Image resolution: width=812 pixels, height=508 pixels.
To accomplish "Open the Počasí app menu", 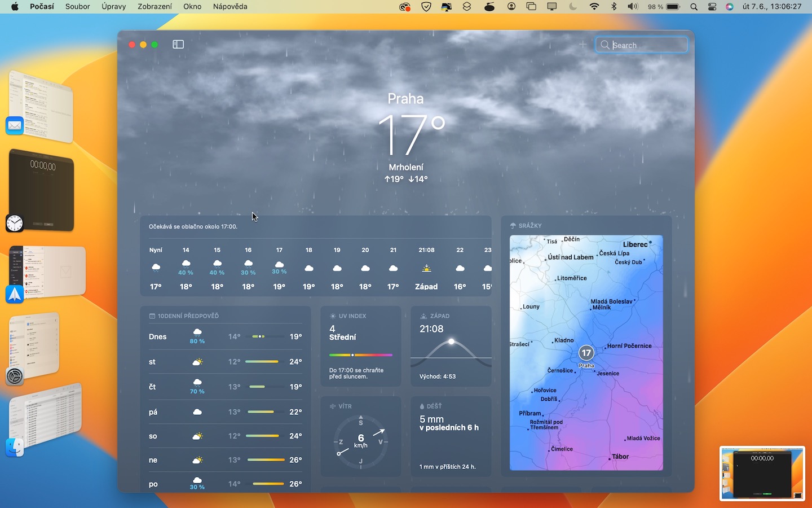I will click(42, 7).
